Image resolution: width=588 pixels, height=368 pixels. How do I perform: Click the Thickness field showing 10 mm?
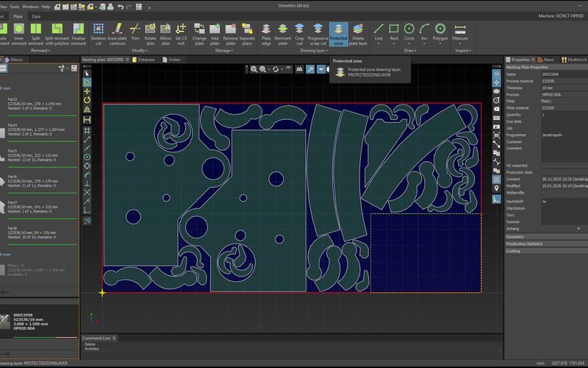(x=564, y=88)
